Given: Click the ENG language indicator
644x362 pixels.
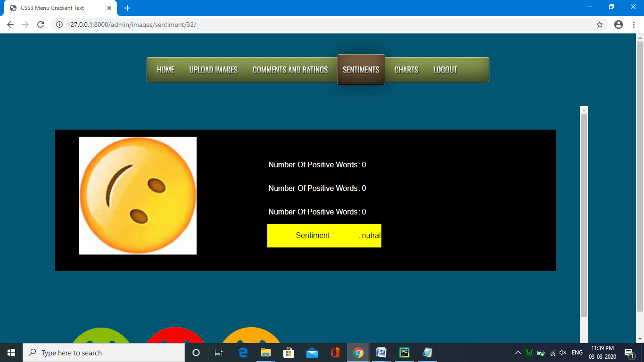Looking at the screenshot, I should (x=577, y=353).
